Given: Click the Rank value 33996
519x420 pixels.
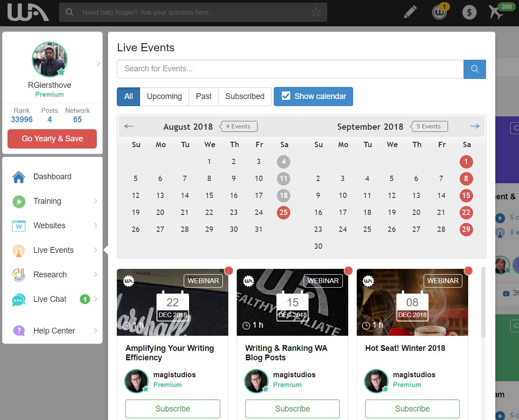Looking at the screenshot, I should pos(22,119).
